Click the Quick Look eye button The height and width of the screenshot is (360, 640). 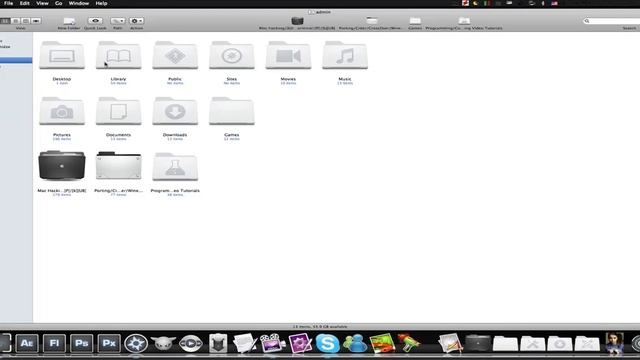[x=95, y=21]
